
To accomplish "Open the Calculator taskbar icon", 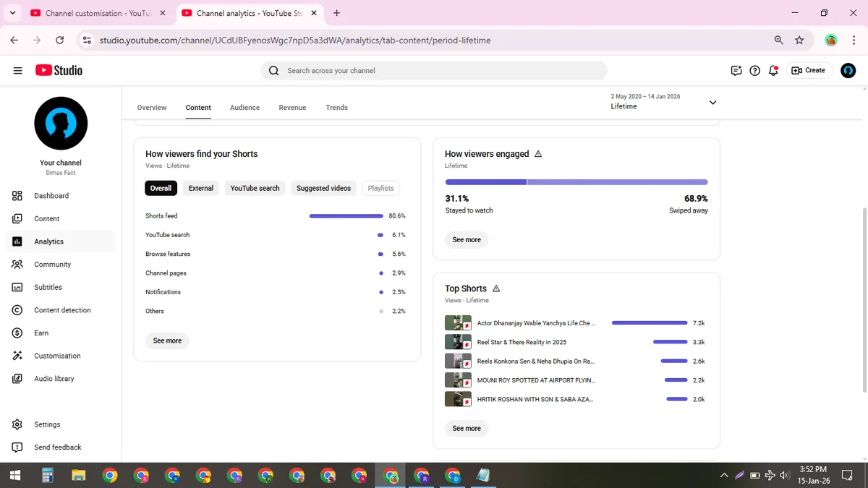I will pos(48,475).
